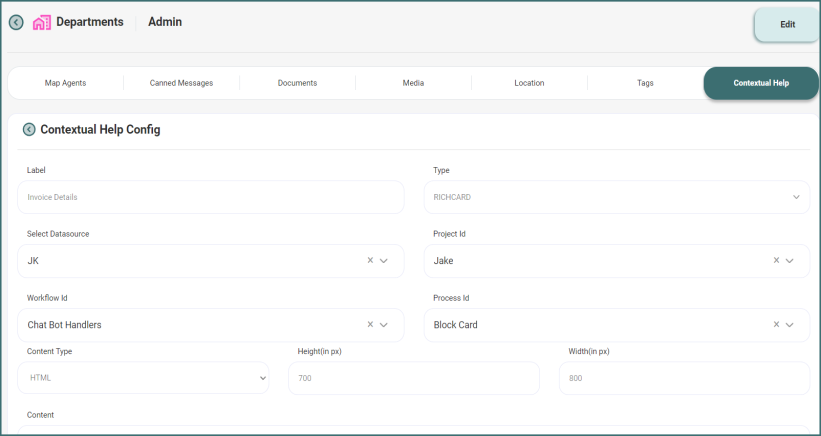The height and width of the screenshot is (436, 821).
Task: Clear the Jake Project Id selection
Action: click(776, 260)
